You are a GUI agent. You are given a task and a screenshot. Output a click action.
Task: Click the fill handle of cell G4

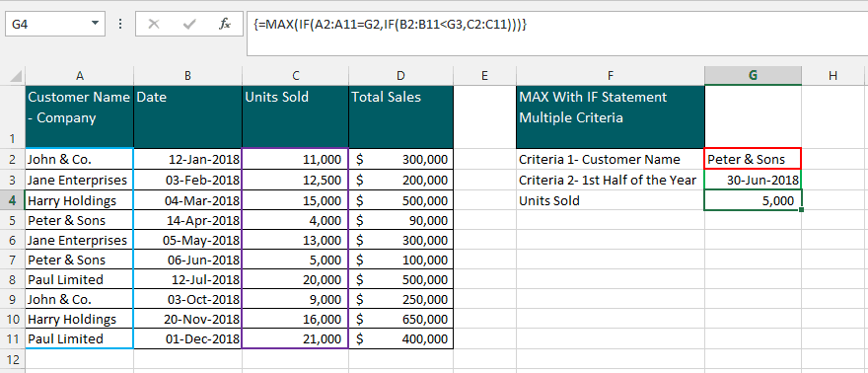click(802, 210)
